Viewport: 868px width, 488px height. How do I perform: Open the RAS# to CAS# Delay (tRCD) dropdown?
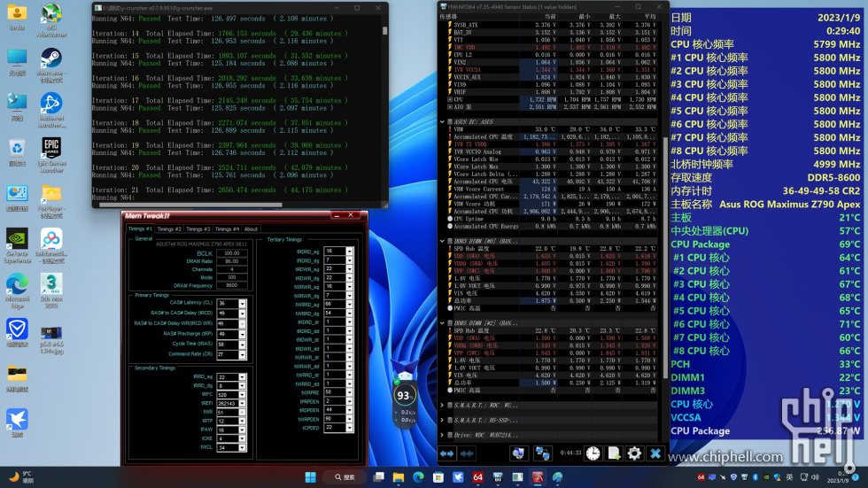coord(242,314)
